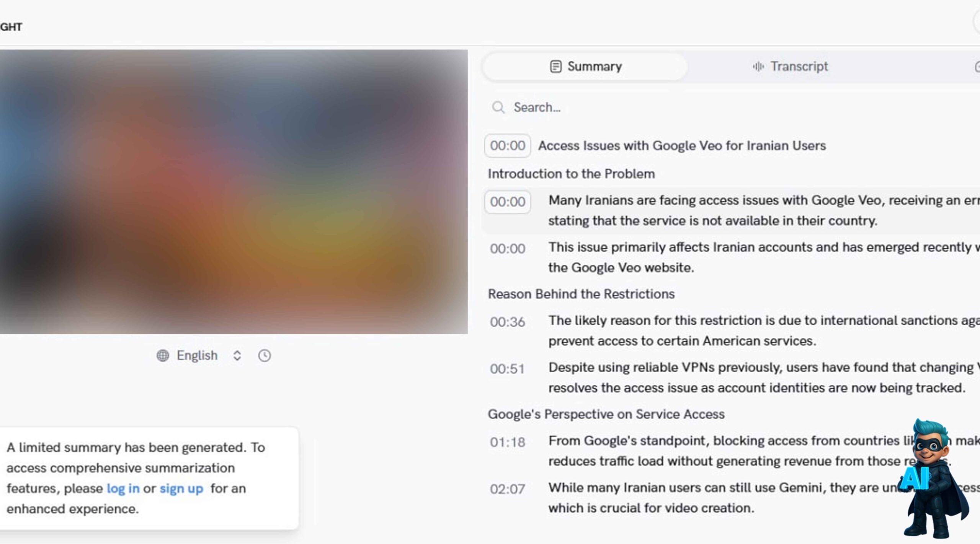The image size is (980, 544).
Task: Click 'This issue primarily affects Iranian accounts' summary
Action: click(764, 257)
